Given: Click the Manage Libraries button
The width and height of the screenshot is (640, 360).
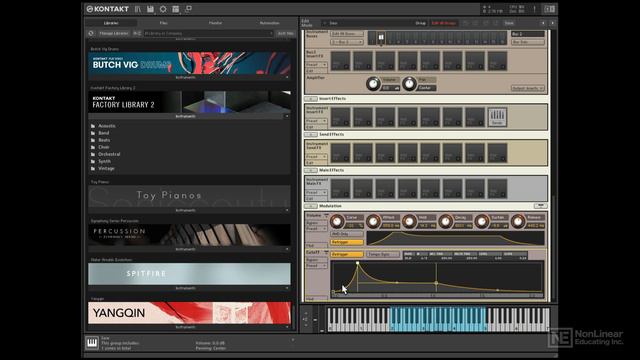Looking at the screenshot, I should pos(113,33).
